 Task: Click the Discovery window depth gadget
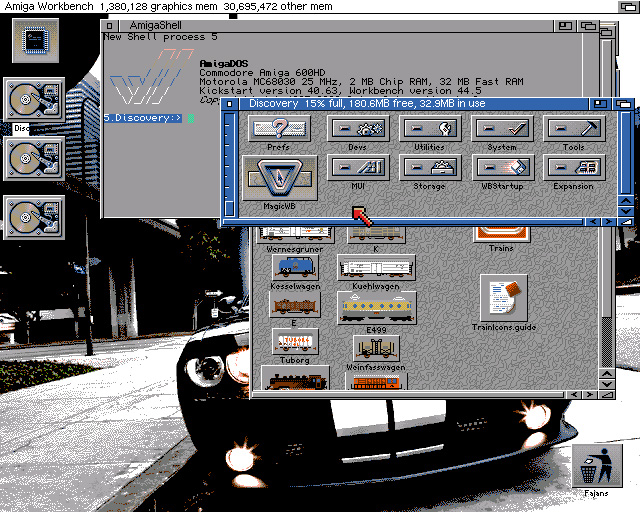623,104
